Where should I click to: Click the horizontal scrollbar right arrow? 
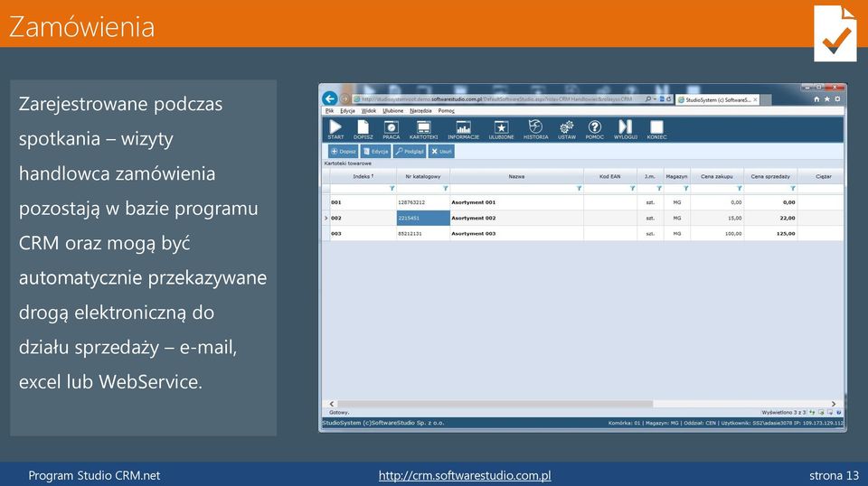[x=834, y=404]
